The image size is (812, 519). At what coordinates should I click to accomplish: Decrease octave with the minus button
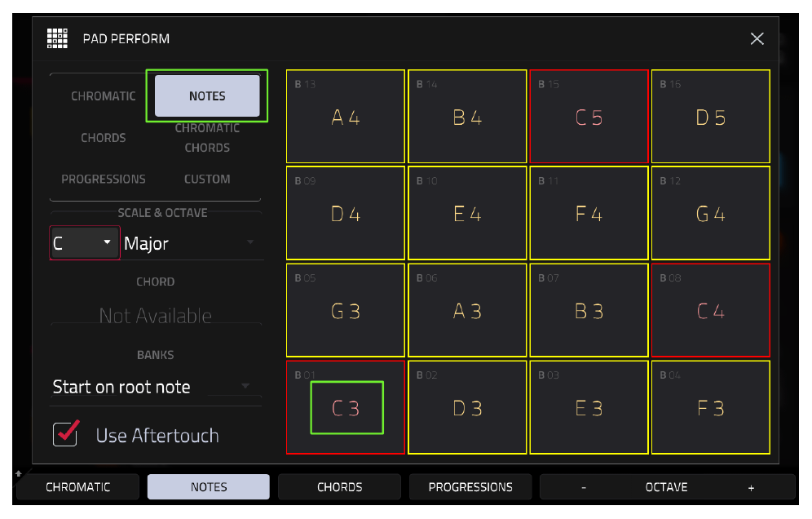tap(584, 487)
